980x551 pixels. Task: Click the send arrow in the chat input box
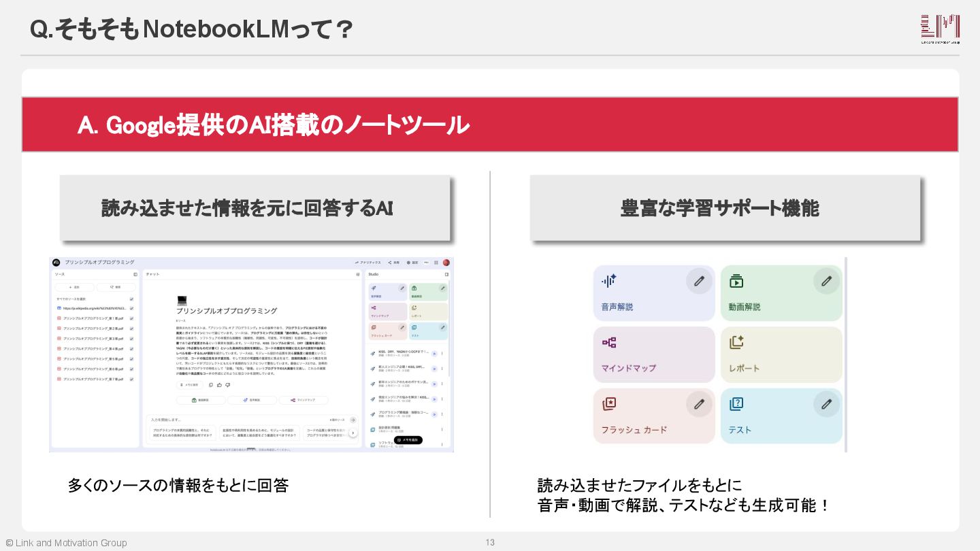pos(353,420)
